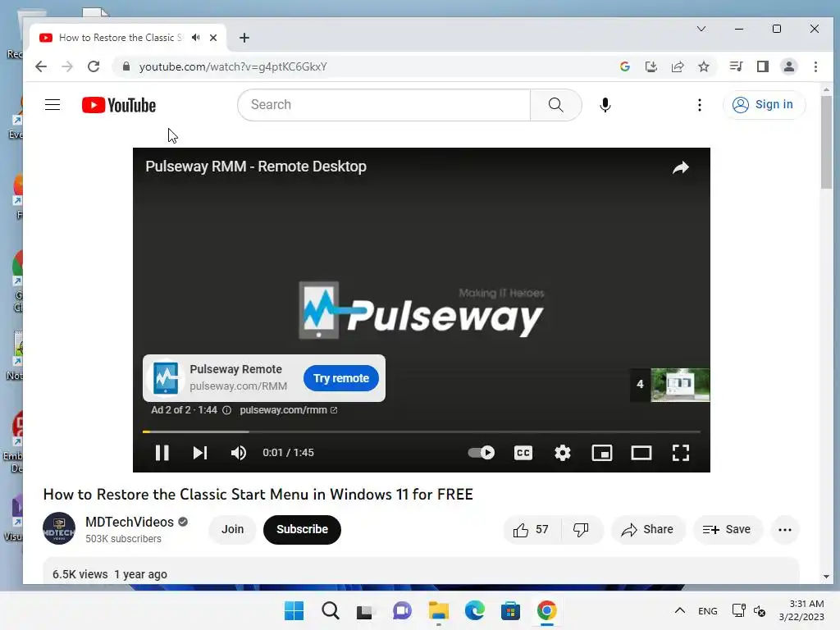The height and width of the screenshot is (630, 840).
Task: Open the clock and date panel
Action: pos(801,610)
